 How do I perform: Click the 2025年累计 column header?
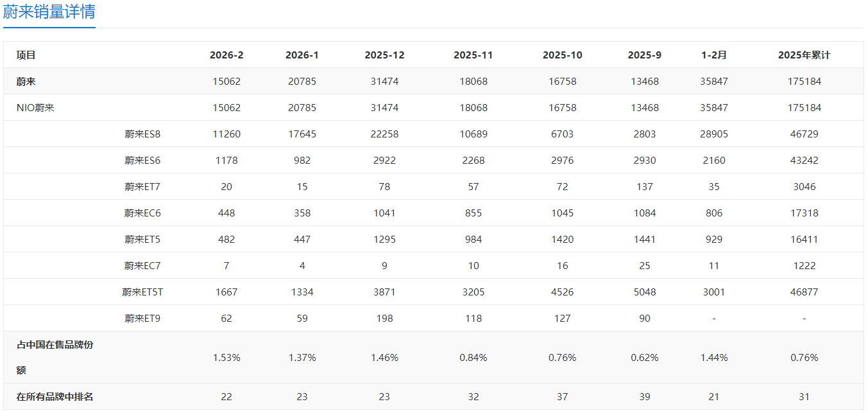(x=804, y=55)
